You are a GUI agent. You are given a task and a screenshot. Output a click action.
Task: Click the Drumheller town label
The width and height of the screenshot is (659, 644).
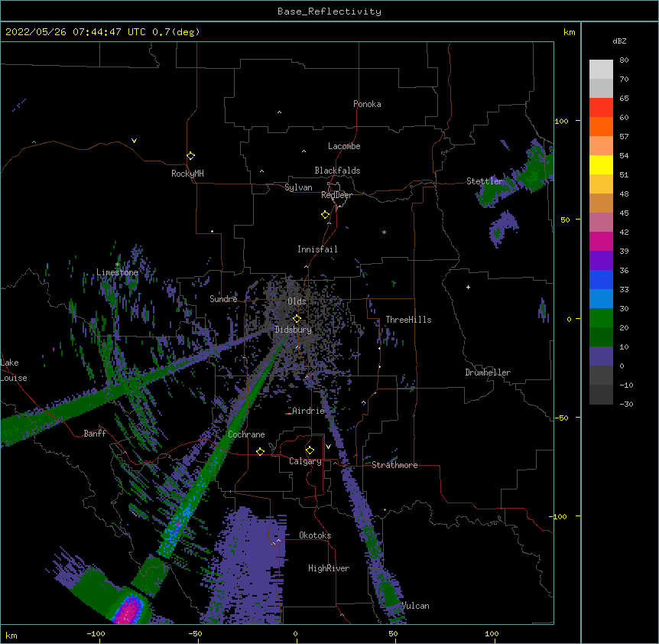pyautogui.click(x=488, y=372)
